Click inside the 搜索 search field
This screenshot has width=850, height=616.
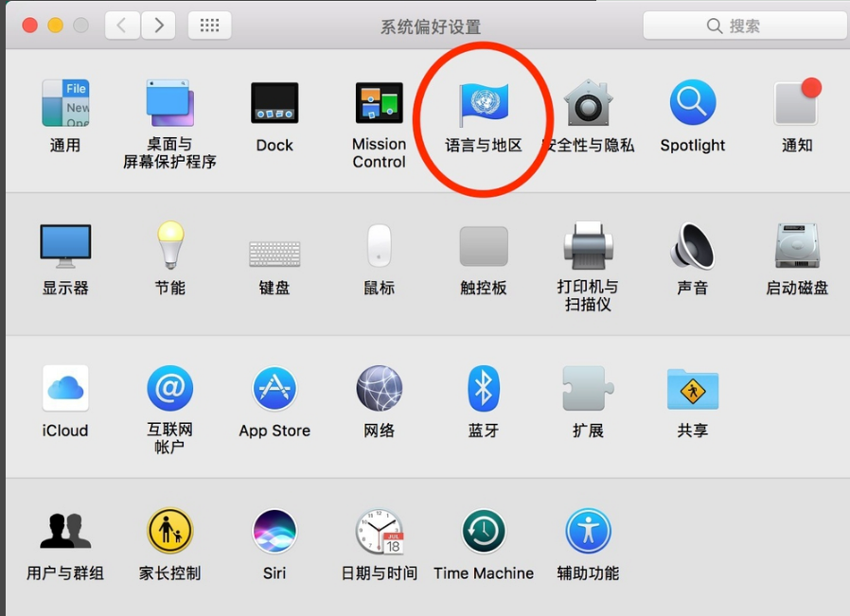pos(744,26)
